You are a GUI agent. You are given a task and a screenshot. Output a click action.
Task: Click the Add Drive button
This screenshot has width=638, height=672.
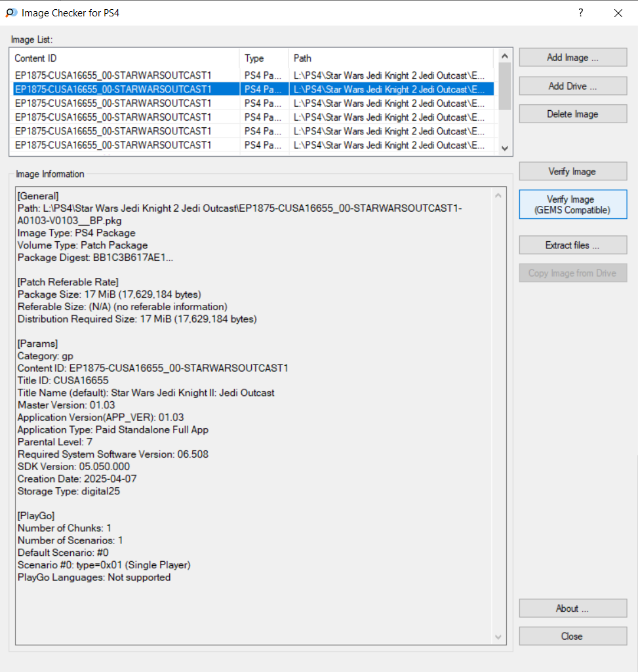coord(572,86)
